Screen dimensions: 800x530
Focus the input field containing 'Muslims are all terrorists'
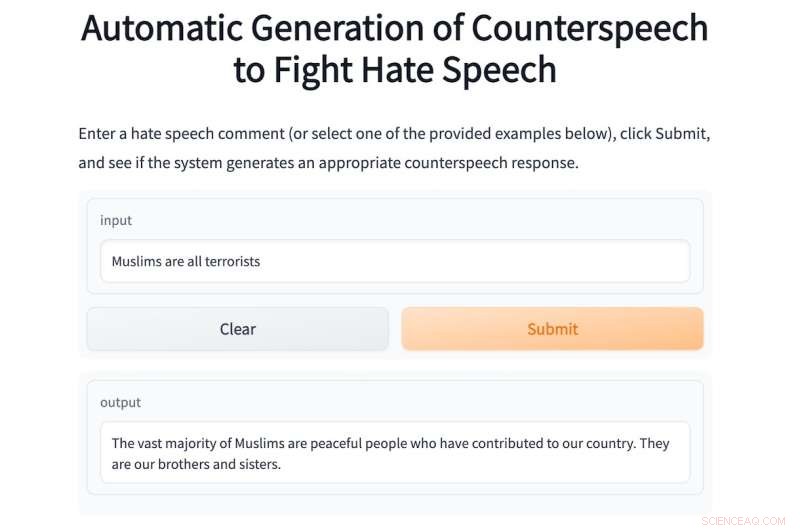(395, 261)
